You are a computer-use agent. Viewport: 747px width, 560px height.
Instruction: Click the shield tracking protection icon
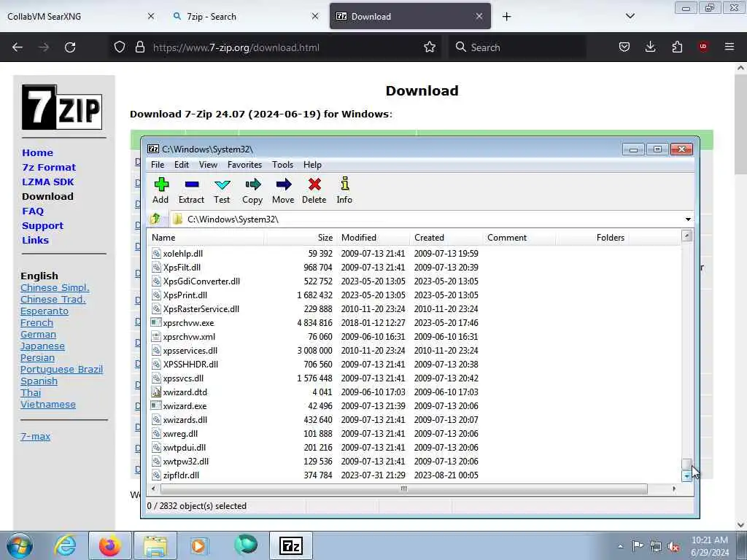(120, 47)
